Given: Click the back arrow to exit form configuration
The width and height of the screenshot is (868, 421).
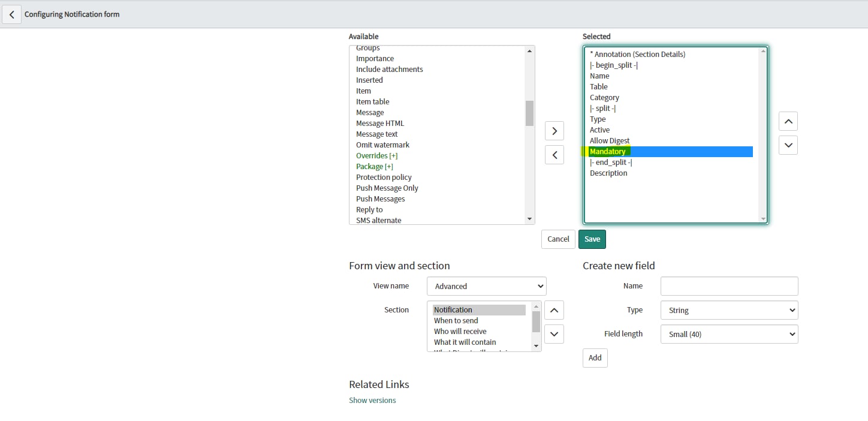Looking at the screenshot, I should [x=12, y=14].
